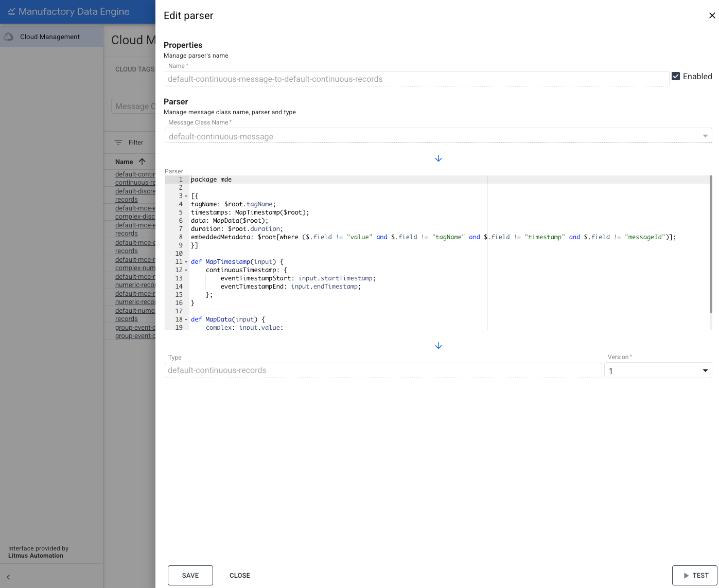Screen dimensions: 719x588
Task: Uncheck the Enabled checkbox
Action: point(676,76)
